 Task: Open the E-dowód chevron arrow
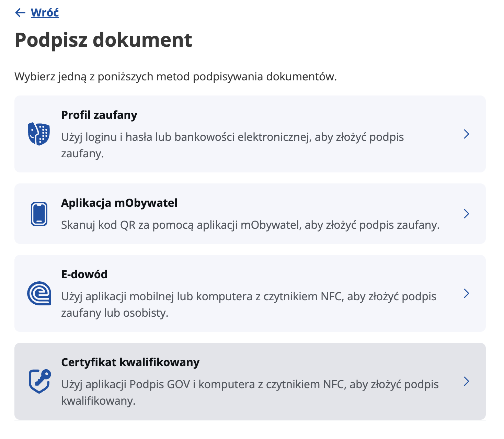point(466,293)
